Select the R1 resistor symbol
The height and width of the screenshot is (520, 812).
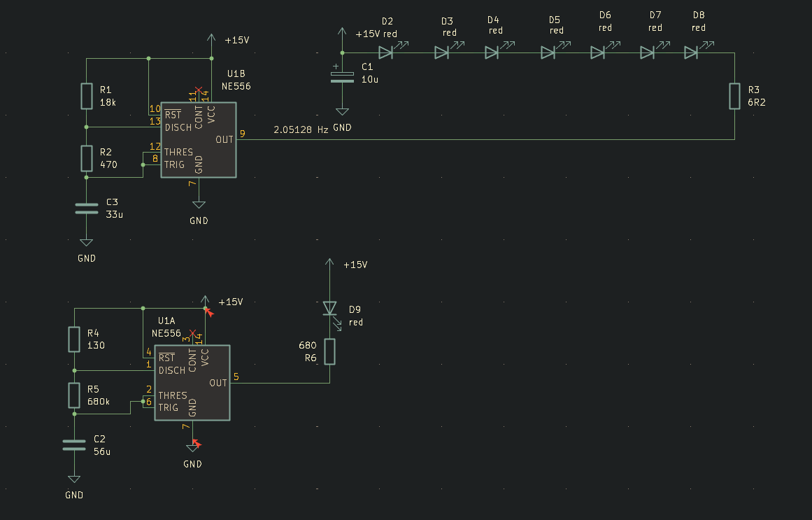pyautogui.click(x=87, y=96)
